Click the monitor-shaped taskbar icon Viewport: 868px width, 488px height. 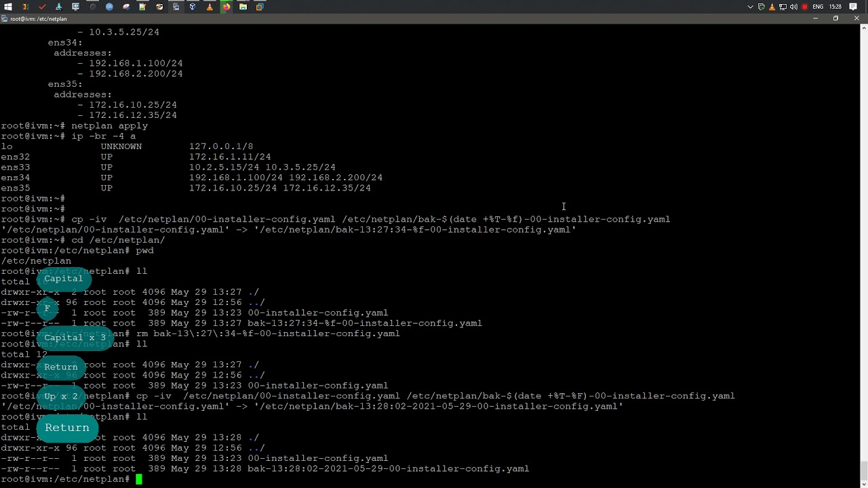point(75,7)
